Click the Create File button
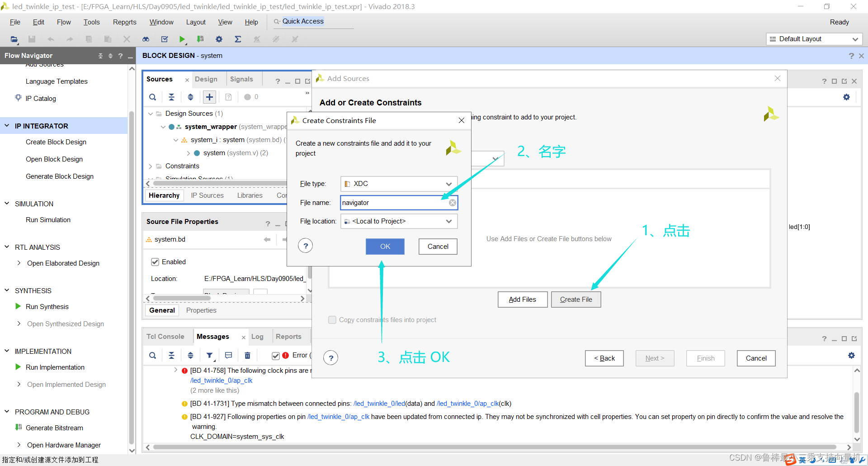Screen dimensions: 868x466 tap(576, 300)
